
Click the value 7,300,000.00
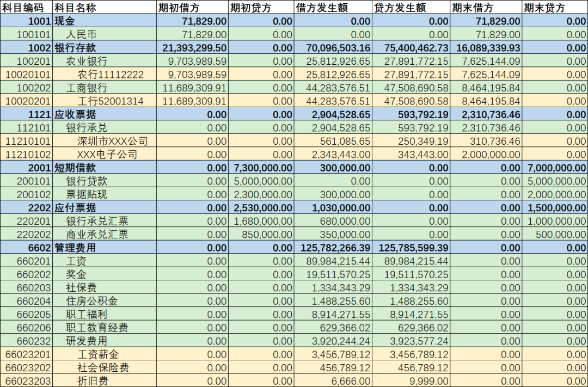(x=261, y=168)
